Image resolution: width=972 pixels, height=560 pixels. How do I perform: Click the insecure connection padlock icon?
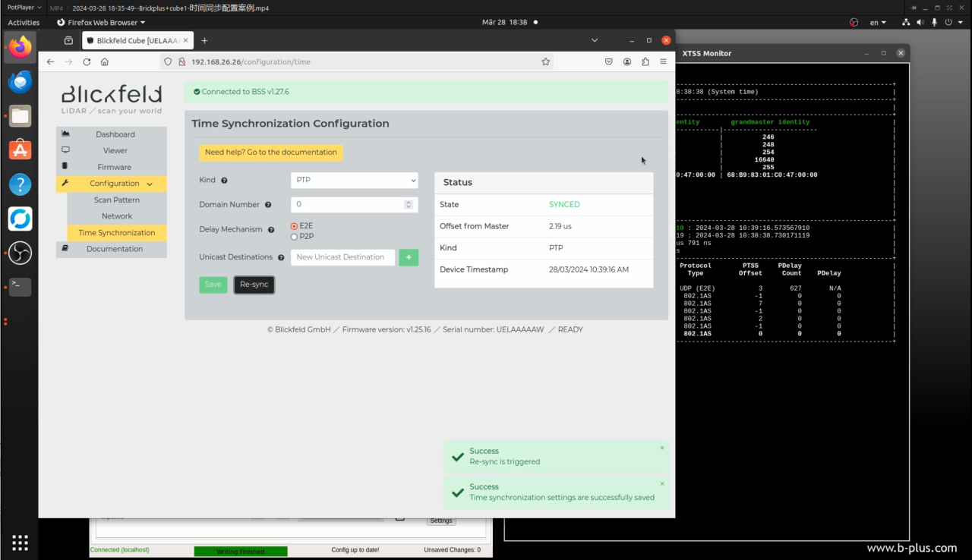[182, 62]
